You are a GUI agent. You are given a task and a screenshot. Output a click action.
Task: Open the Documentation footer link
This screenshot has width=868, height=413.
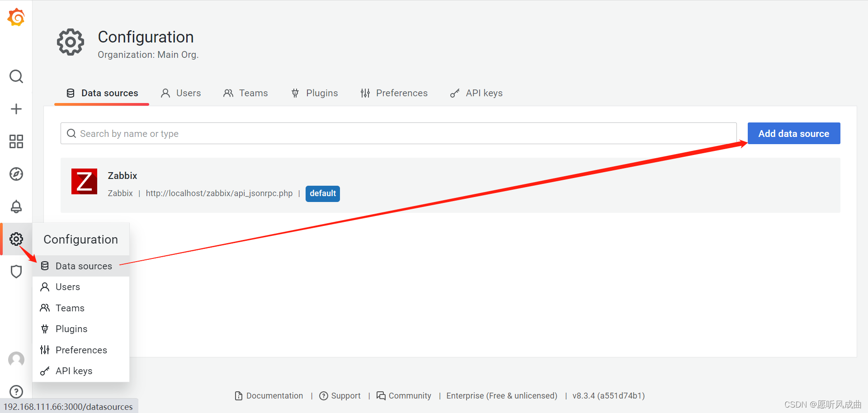coord(269,396)
